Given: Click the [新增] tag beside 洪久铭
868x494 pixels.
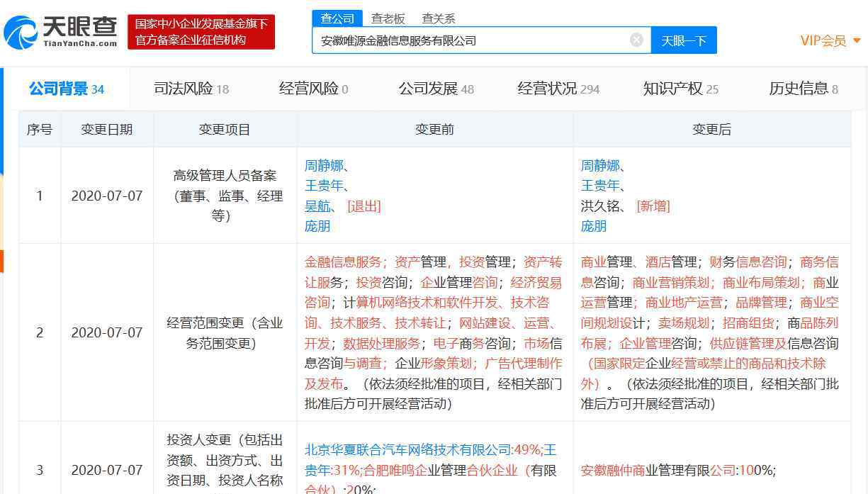Looking at the screenshot, I should coord(653,206).
